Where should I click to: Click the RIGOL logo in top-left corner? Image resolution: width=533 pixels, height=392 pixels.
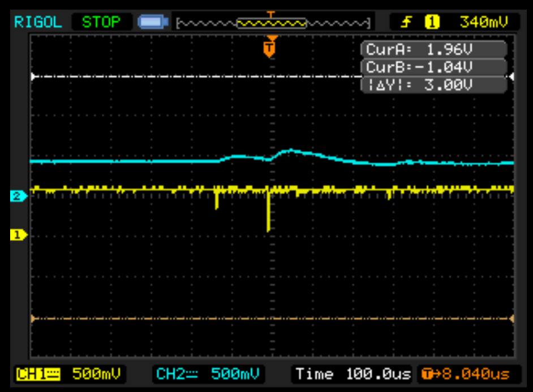pos(38,22)
